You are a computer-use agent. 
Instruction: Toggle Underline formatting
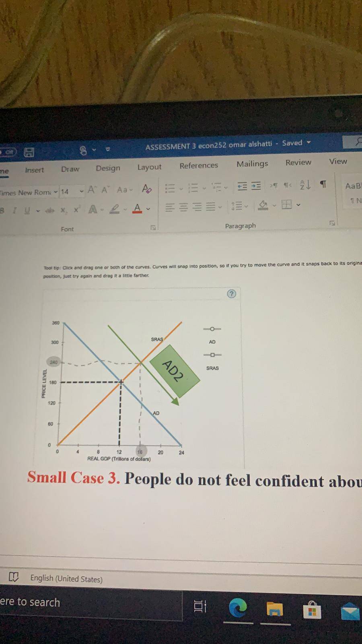27,210
